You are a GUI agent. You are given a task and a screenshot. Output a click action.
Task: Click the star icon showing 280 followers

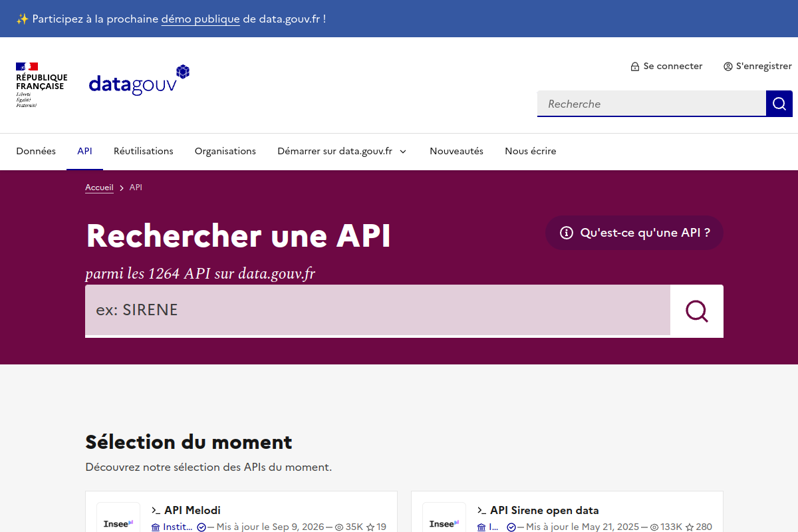coord(690,527)
